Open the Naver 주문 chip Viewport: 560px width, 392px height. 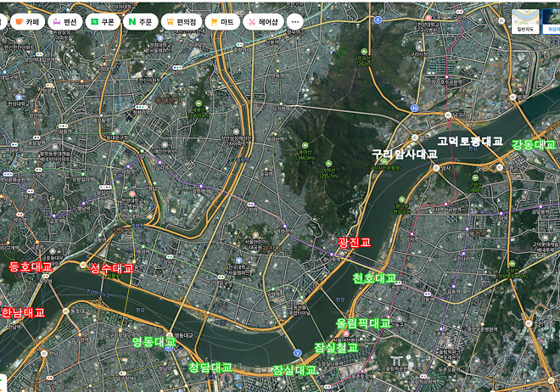click(140, 22)
